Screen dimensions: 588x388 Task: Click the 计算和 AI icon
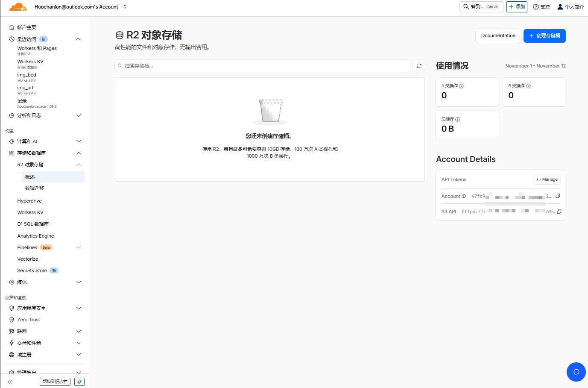[x=12, y=141]
